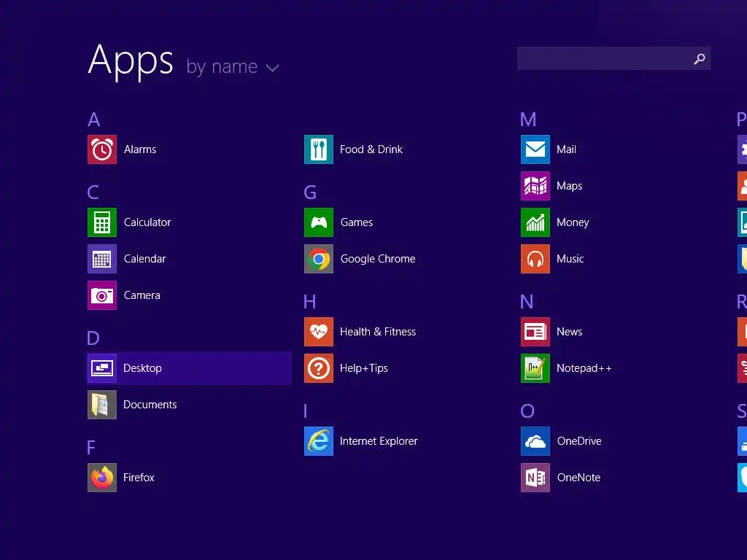Image resolution: width=747 pixels, height=560 pixels.
Task: Click the 'Internet Explorer' label text
Action: click(379, 441)
